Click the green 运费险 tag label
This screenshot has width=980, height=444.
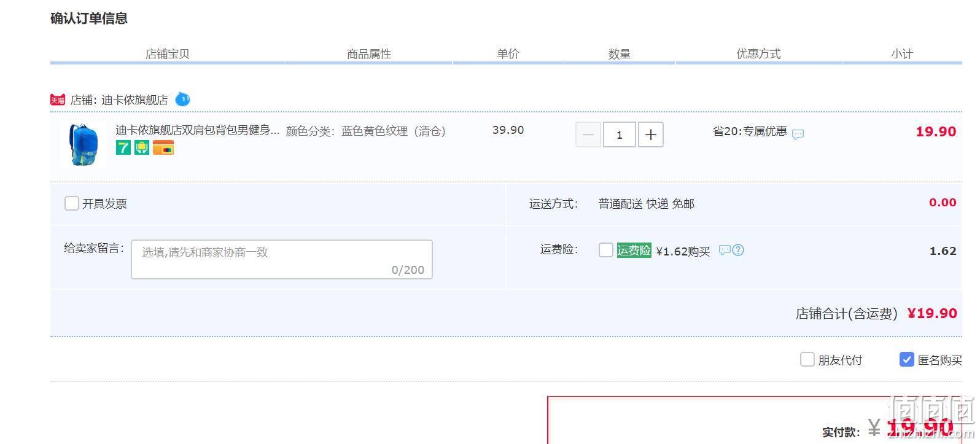coord(634,250)
